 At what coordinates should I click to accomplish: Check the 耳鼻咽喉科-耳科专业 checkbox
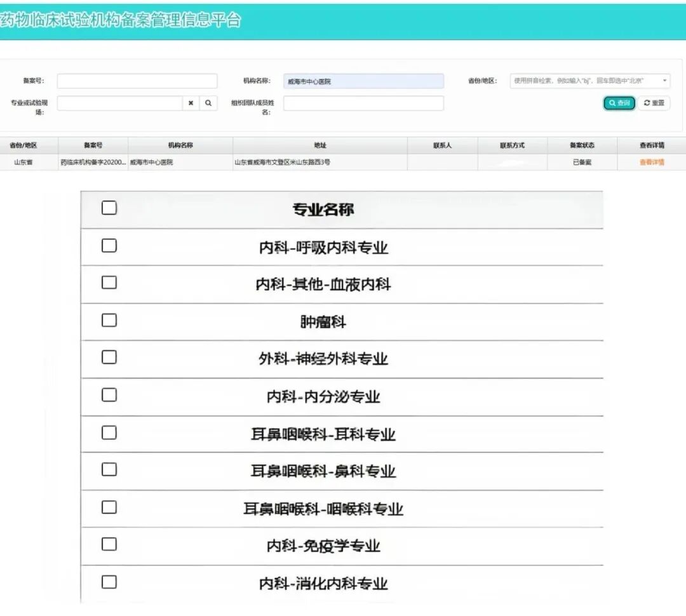tap(109, 432)
